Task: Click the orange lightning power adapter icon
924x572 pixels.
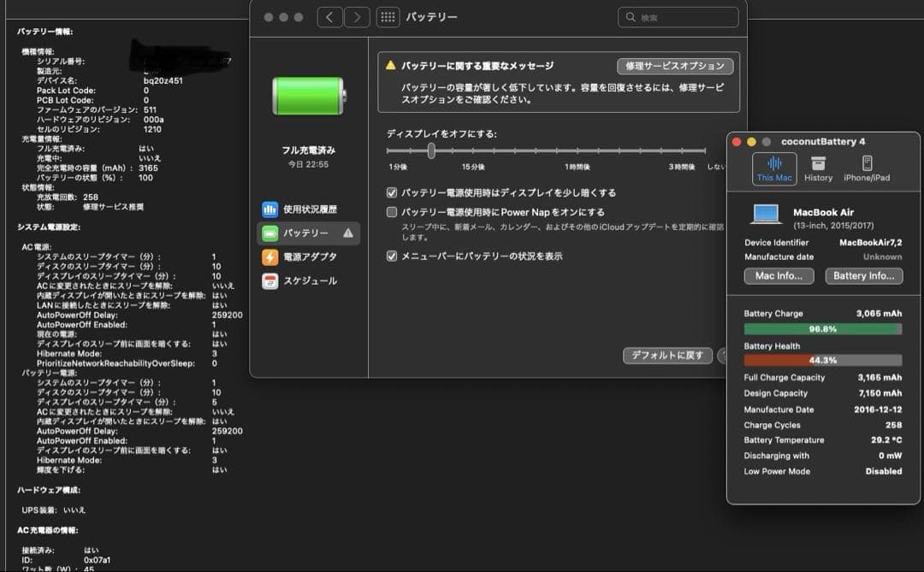Action: [x=269, y=257]
